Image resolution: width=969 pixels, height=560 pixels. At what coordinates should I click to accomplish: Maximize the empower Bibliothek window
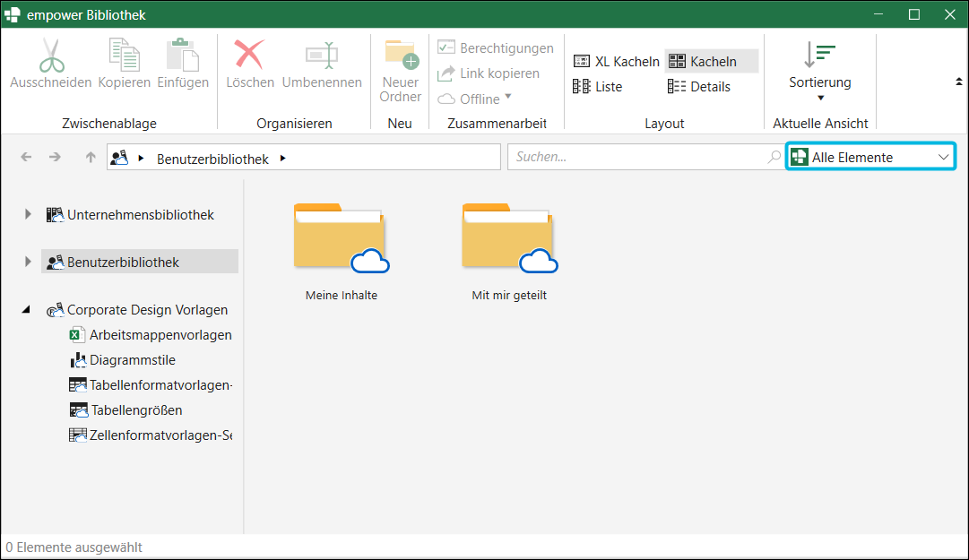[914, 14]
